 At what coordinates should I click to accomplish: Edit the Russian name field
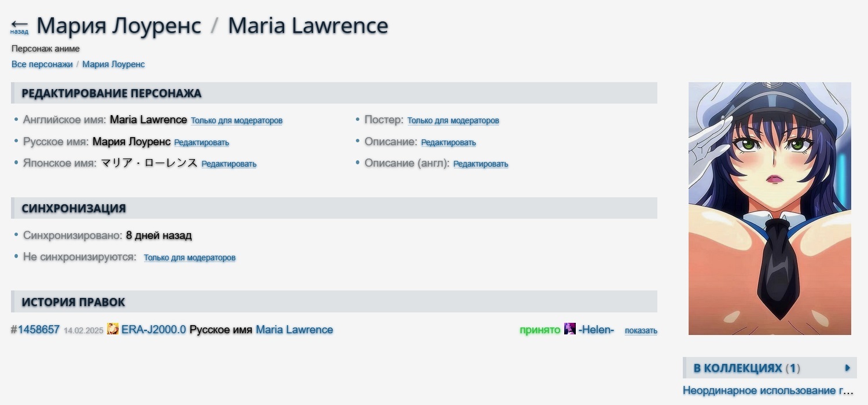pyautogui.click(x=201, y=142)
